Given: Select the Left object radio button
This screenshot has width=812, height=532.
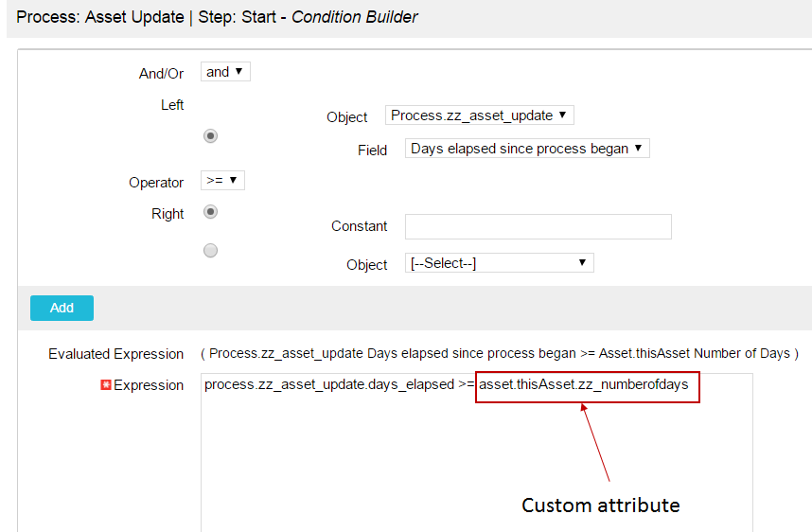Looking at the screenshot, I should 210,135.
